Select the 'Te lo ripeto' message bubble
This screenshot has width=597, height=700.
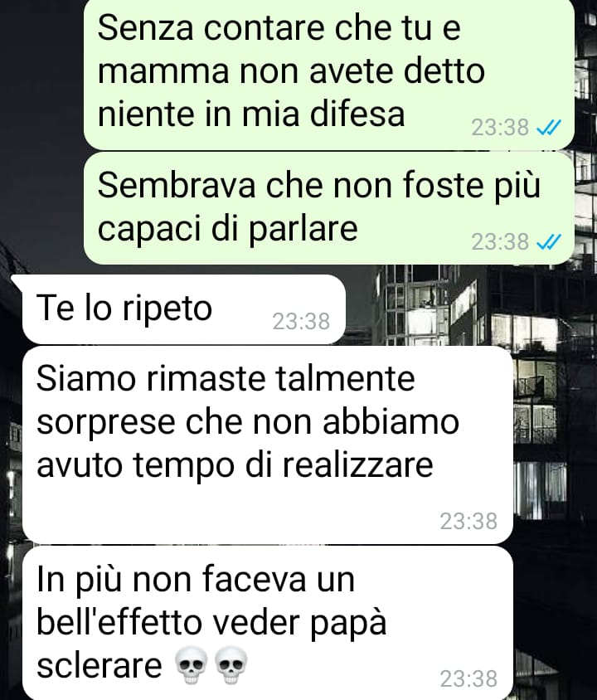pos(184,309)
